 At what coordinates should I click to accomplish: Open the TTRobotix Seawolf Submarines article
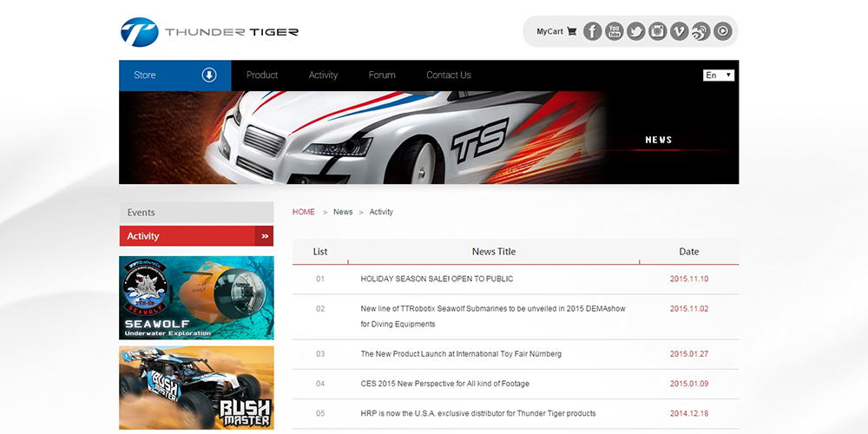[493, 317]
